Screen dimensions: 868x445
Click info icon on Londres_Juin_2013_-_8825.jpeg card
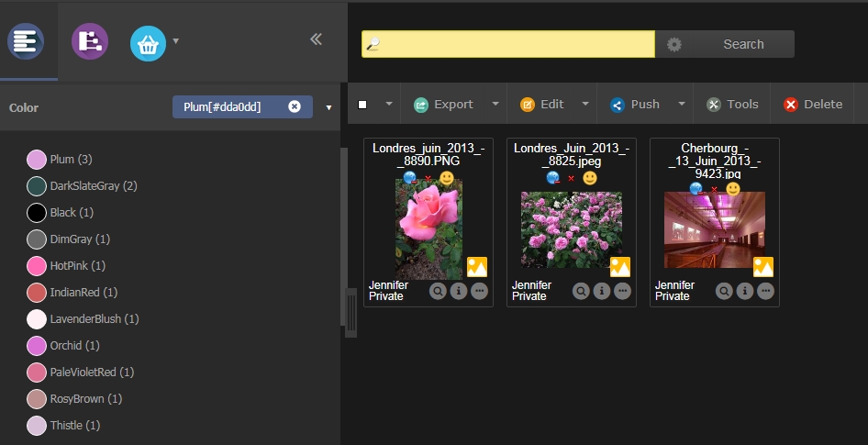602,291
